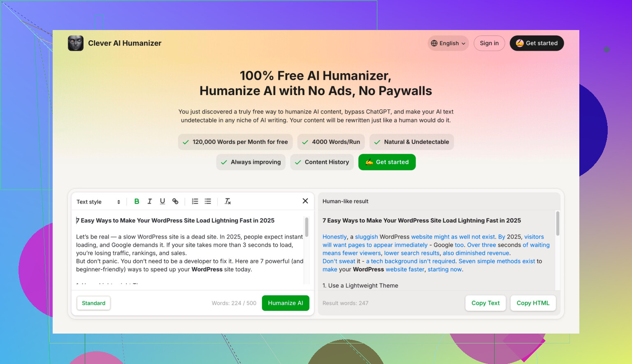
Task: Open the Text style dropdown
Action: coord(98,202)
